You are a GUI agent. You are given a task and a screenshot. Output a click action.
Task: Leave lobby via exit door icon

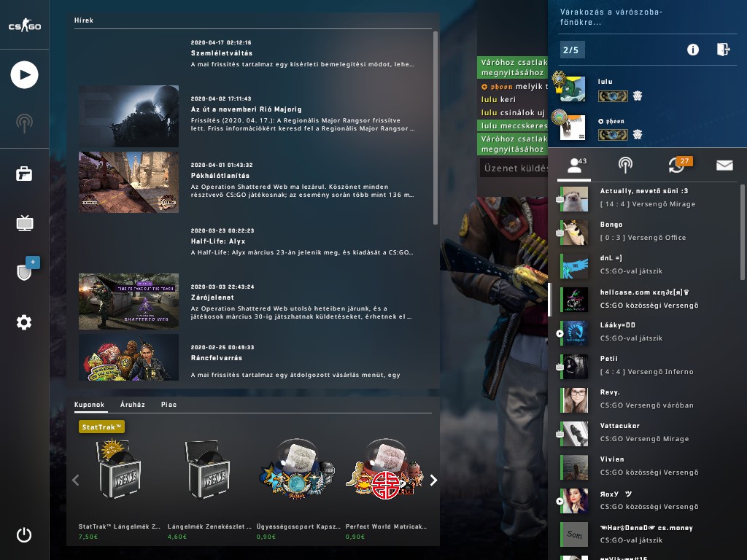[x=723, y=50]
